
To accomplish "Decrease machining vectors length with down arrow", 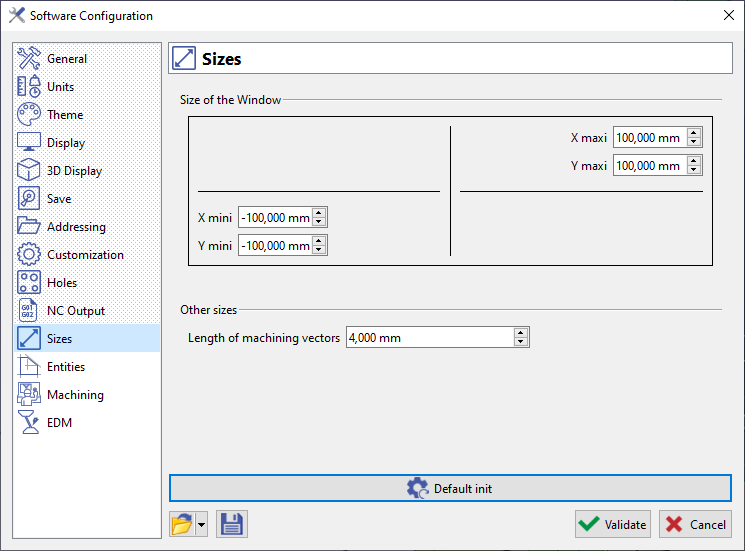I will (521, 342).
